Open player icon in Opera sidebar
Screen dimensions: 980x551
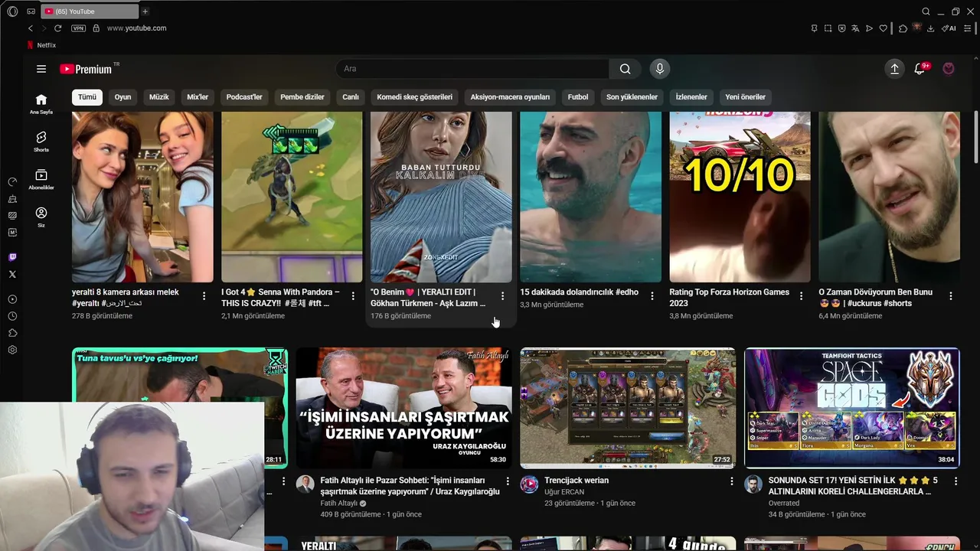coord(12,299)
